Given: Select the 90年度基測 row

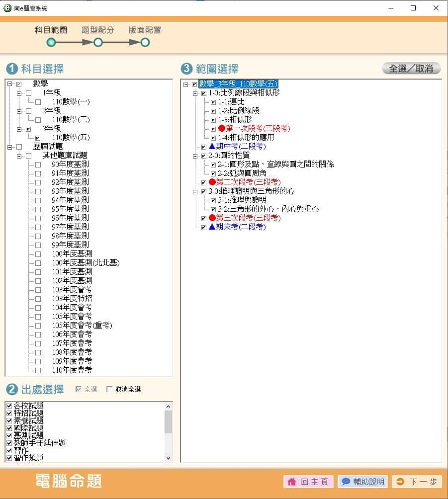Looking at the screenshot, I should [71, 164].
